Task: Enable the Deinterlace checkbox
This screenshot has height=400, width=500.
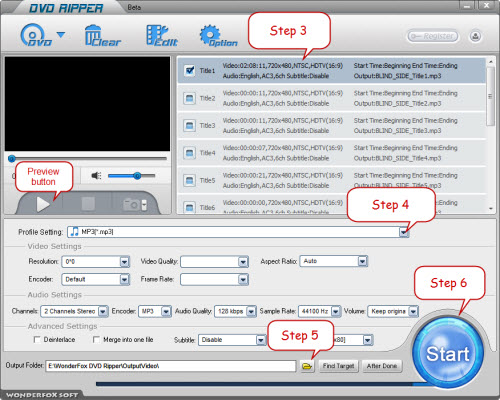Action: pyautogui.click(x=37, y=339)
